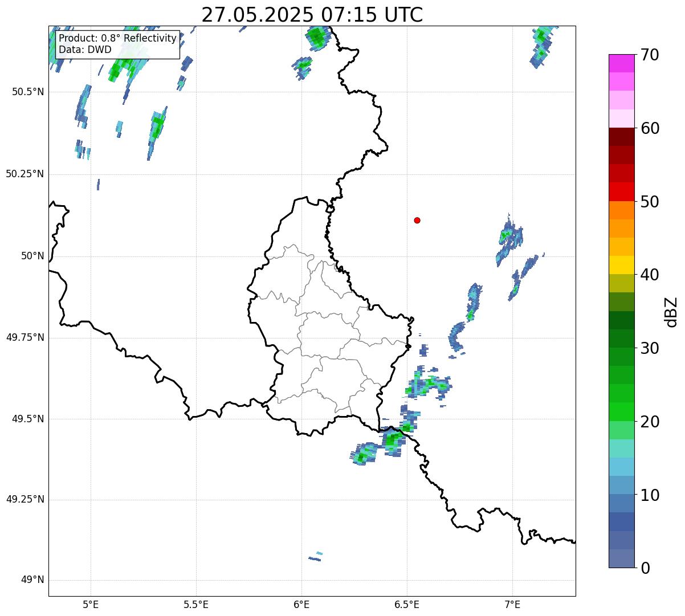
Task: Click the 6°E longitude label
Action: click(x=301, y=605)
